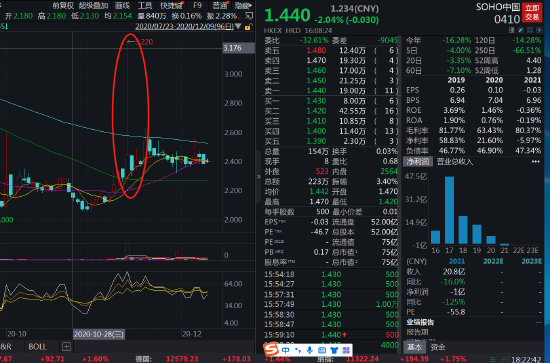Select the BOLL indicator tab
Image resolution: width=550 pixels, height=363 pixels.
coord(37,347)
